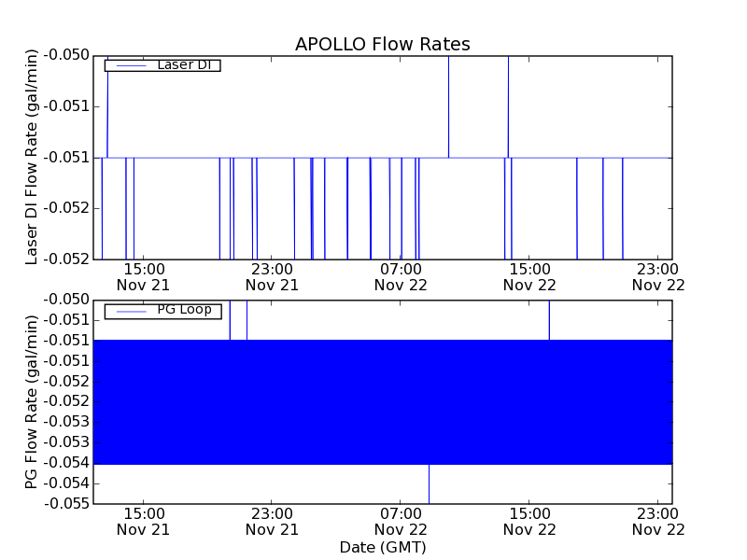Click the blue line sample in PG Loop legend
747x560 pixels.
tap(129, 311)
